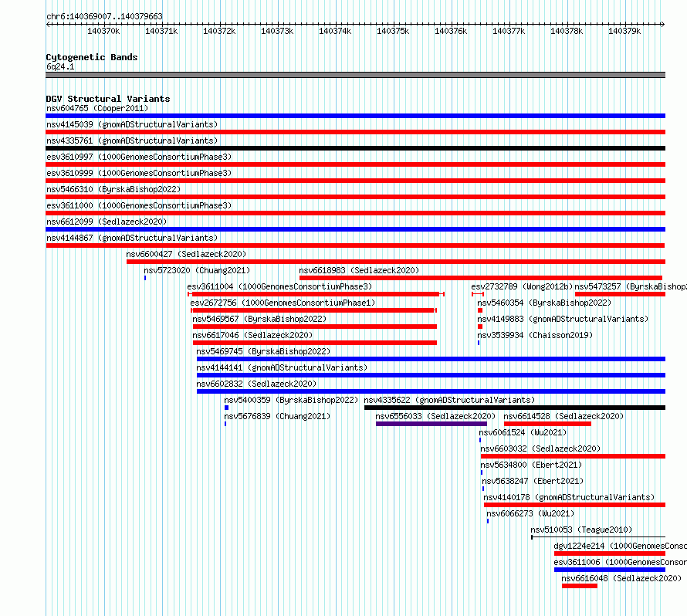Click the 140370k ruler tick label

point(103,31)
